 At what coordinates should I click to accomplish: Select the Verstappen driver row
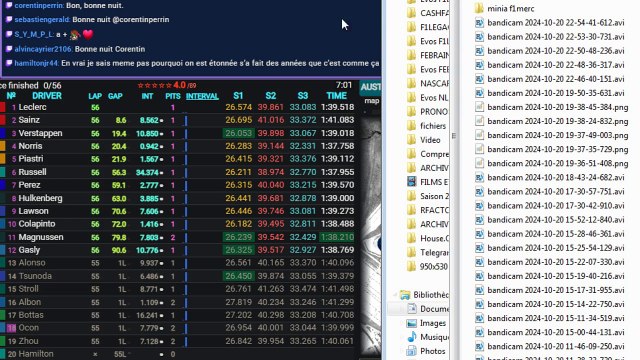pos(178,133)
